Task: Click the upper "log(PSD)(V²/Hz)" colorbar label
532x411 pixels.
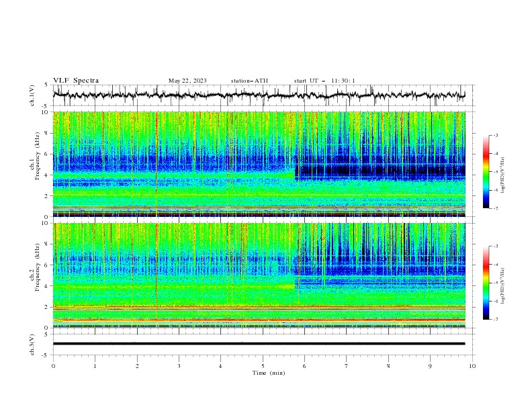Action: pyautogui.click(x=502, y=175)
